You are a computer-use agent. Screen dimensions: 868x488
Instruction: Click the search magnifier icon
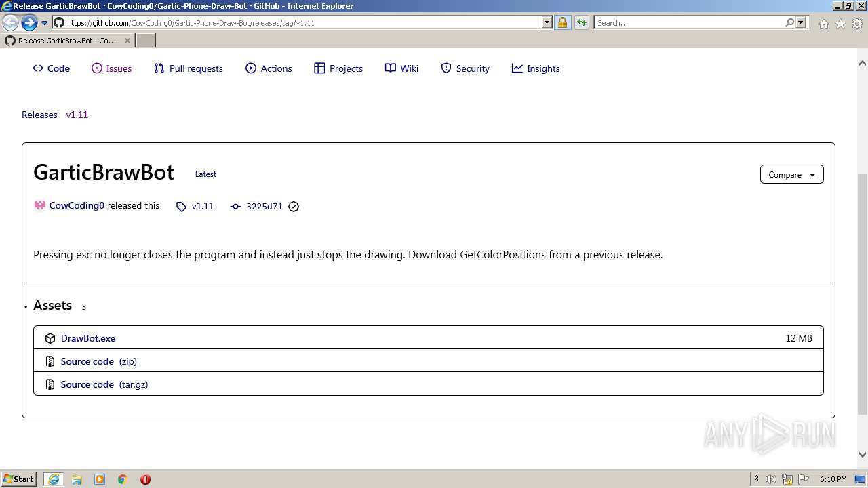pyautogui.click(x=789, y=22)
